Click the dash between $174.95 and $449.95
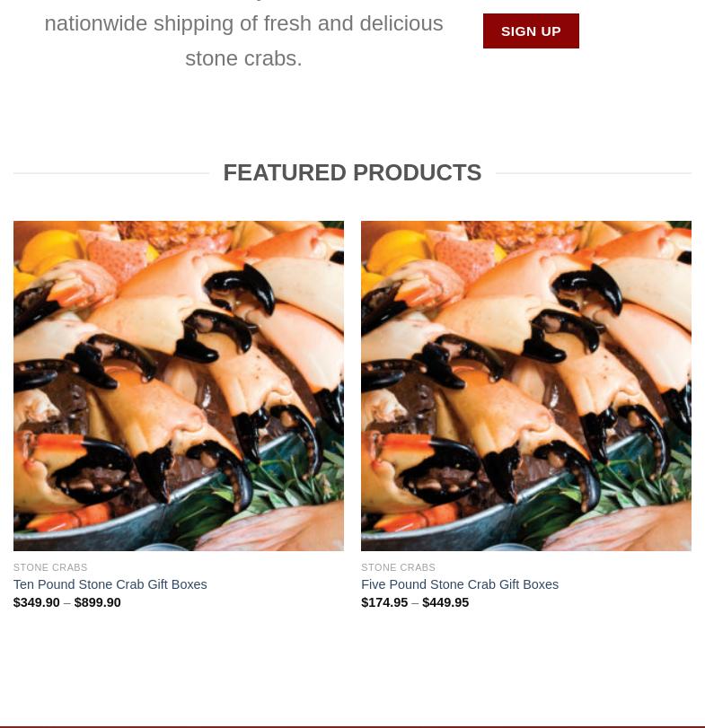 (x=415, y=603)
